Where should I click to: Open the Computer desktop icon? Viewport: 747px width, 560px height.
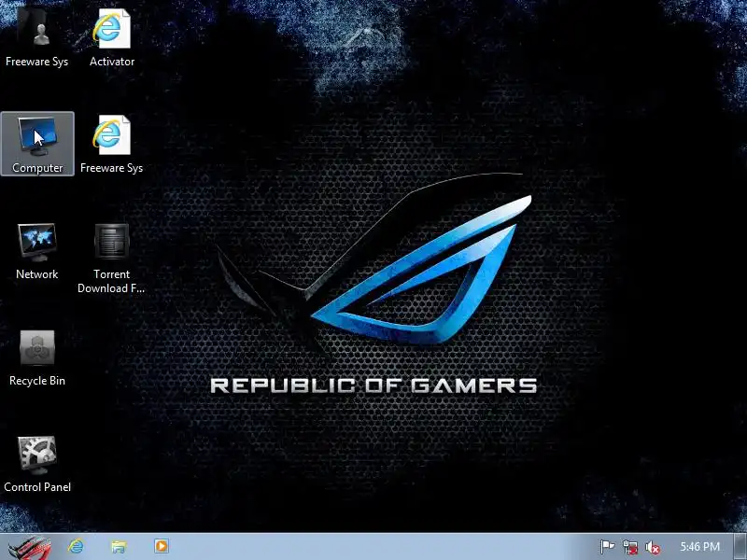pos(37,144)
